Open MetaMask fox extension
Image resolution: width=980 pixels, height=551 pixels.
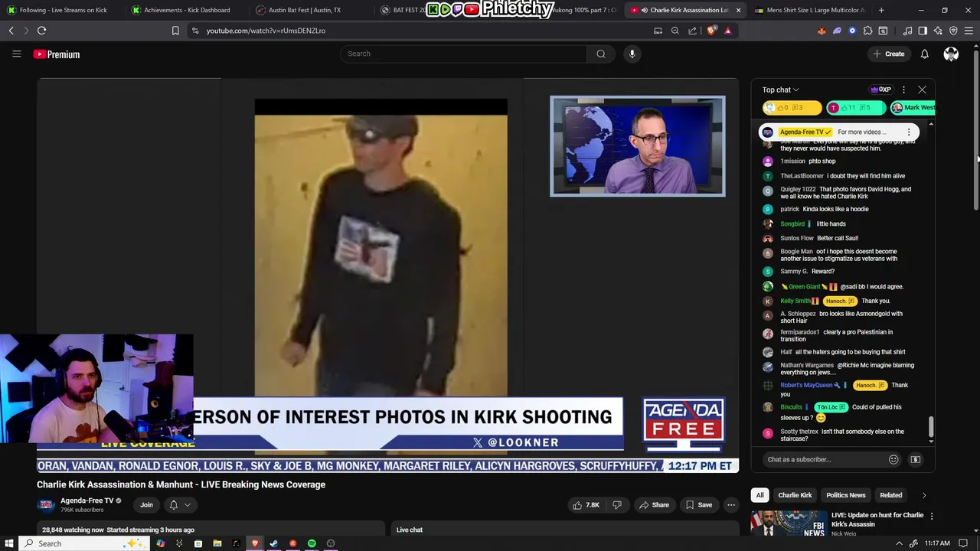click(x=822, y=31)
